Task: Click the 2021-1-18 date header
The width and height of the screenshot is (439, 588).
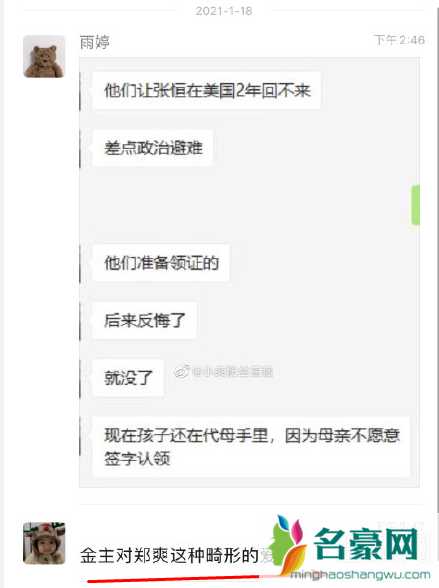Action: 224,11
